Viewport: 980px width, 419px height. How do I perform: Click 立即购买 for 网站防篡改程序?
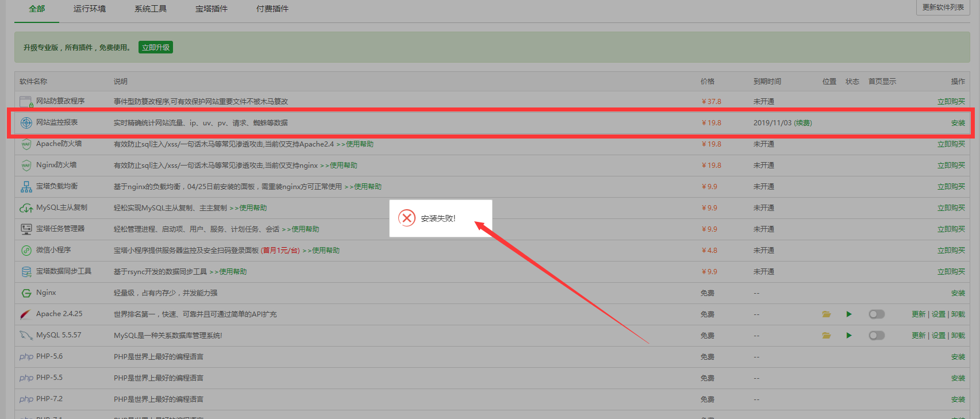point(951,102)
